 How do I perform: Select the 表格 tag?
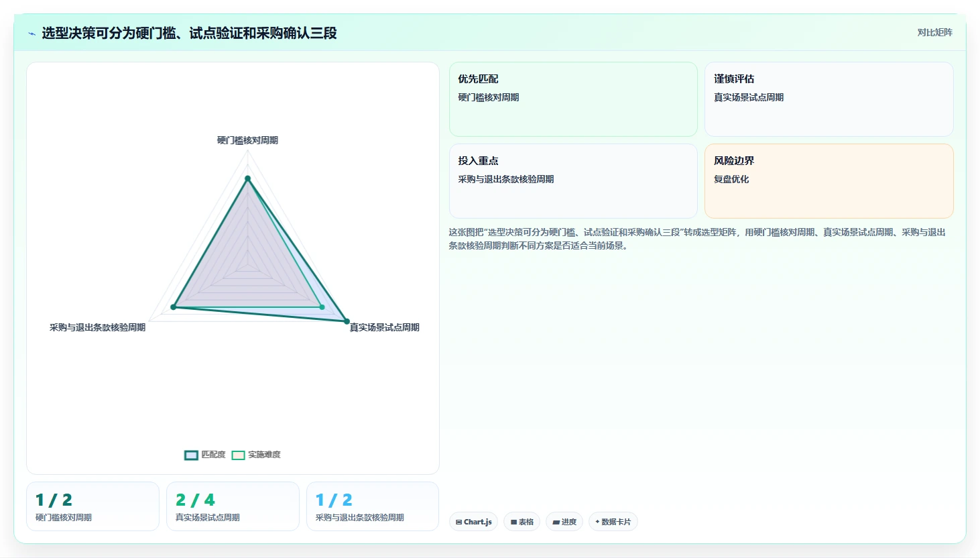tap(522, 522)
